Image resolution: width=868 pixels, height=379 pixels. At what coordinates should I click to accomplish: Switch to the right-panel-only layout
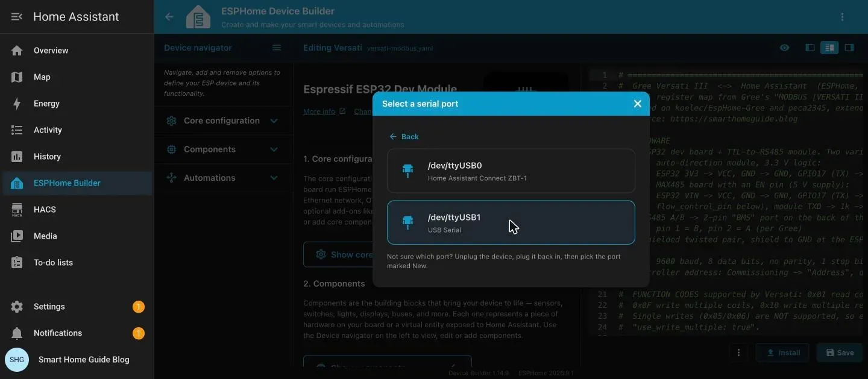pos(849,48)
